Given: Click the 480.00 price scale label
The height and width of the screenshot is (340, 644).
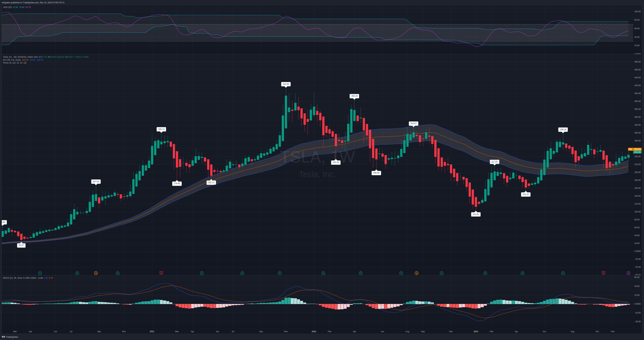Looking at the screenshot, I should tap(637, 62).
